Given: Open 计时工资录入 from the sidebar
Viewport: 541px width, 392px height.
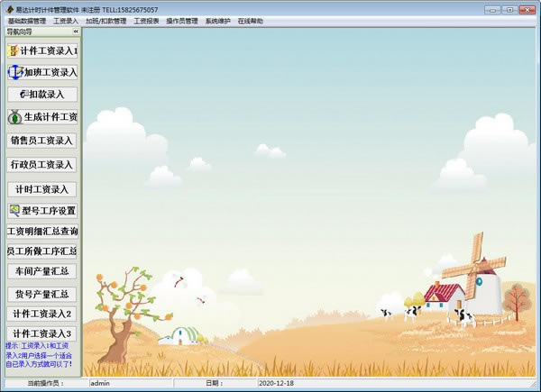Looking at the screenshot, I should point(42,189).
